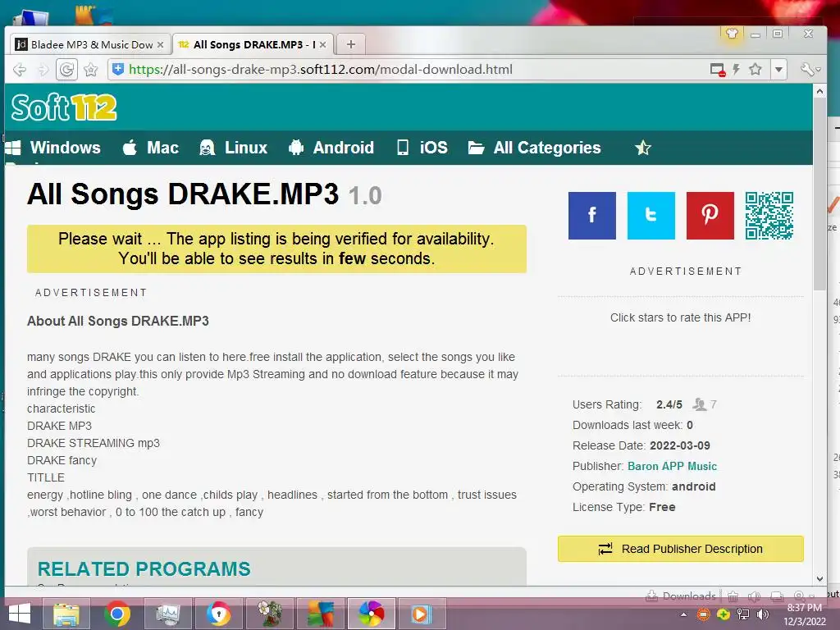Open the key-and-shield browser icon in the taskbar

pos(218,614)
